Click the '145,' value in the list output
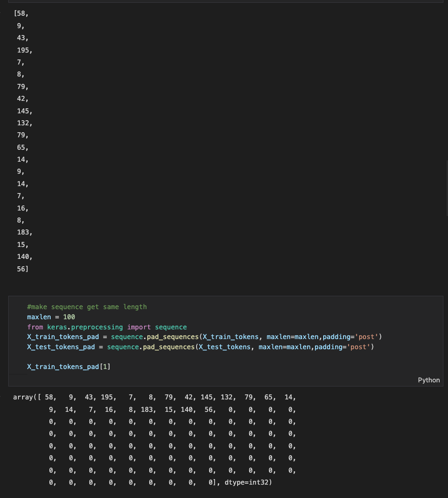The height and width of the screenshot is (498, 448). (25, 111)
